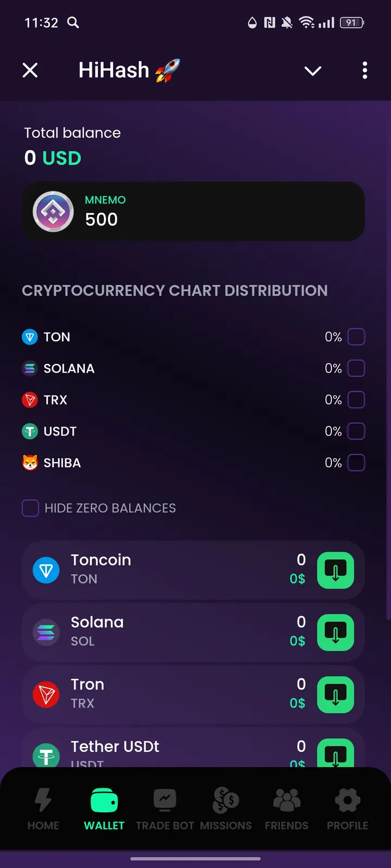This screenshot has height=868, width=391.
Task: Open the Profile settings tab
Action: (348, 808)
